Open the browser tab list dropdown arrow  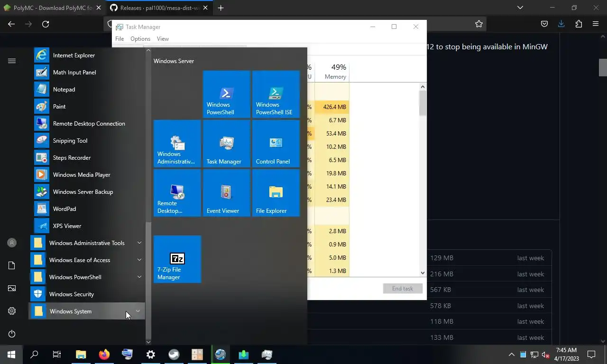(520, 8)
